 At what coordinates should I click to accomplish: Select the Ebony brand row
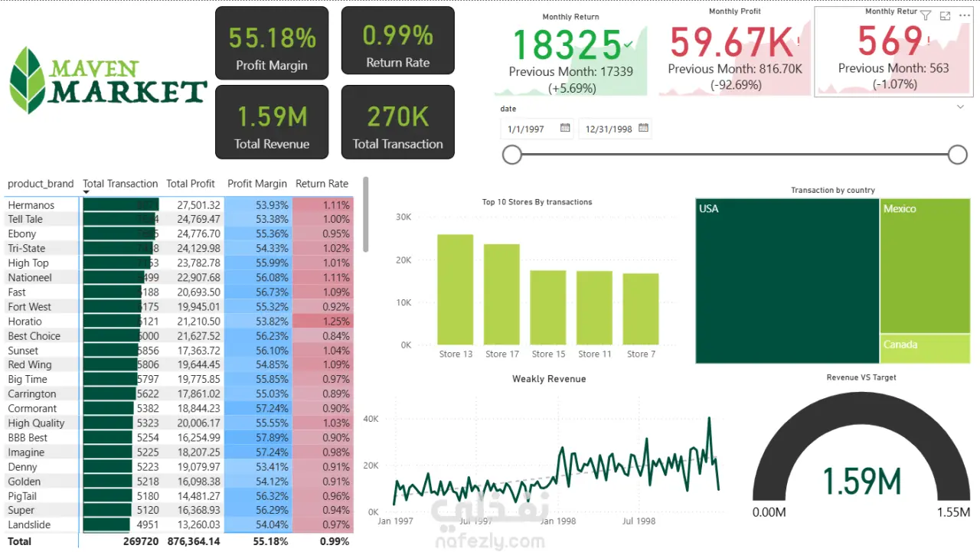[179, 234]
